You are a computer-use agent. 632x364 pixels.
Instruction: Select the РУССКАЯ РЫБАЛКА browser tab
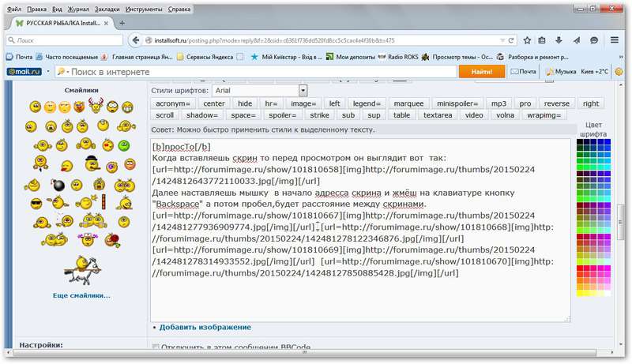62,24
